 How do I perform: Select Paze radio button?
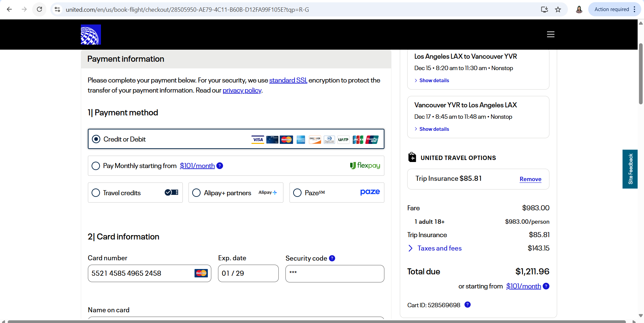coord(298,193)
